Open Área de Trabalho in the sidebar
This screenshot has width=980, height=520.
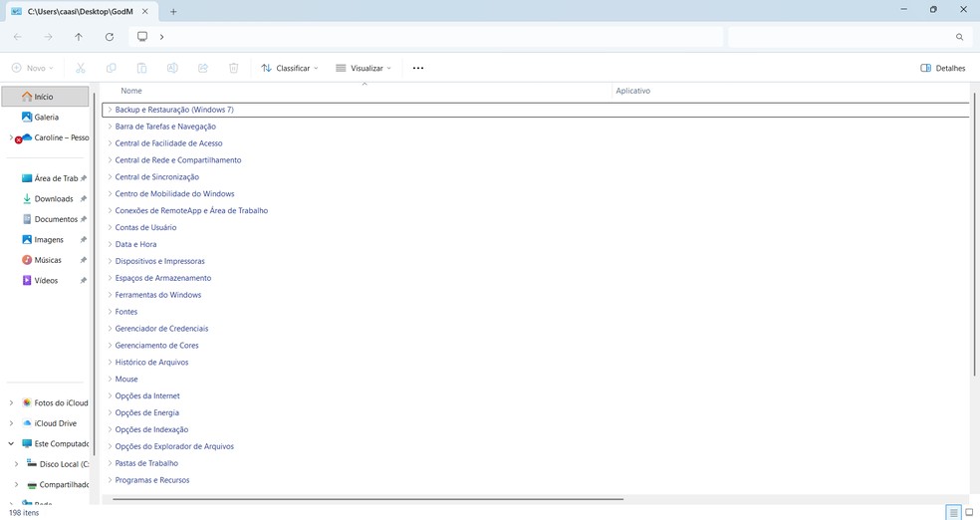pyautogui.click(x=56, y=178)
